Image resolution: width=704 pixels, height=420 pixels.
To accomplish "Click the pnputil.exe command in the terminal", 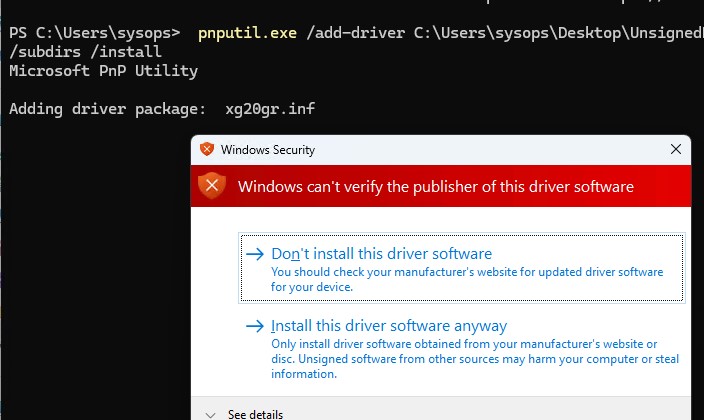I will (247, 33).
